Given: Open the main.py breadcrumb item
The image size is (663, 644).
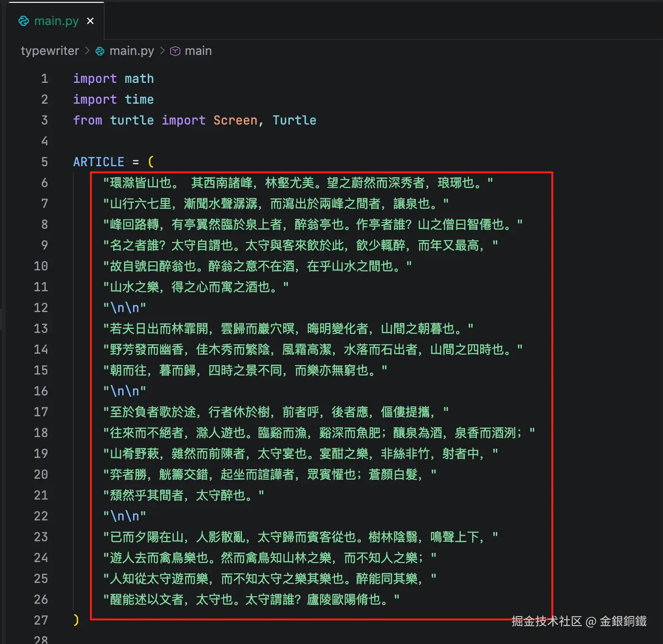Looking at the screenshot, I should click(132, 51).
